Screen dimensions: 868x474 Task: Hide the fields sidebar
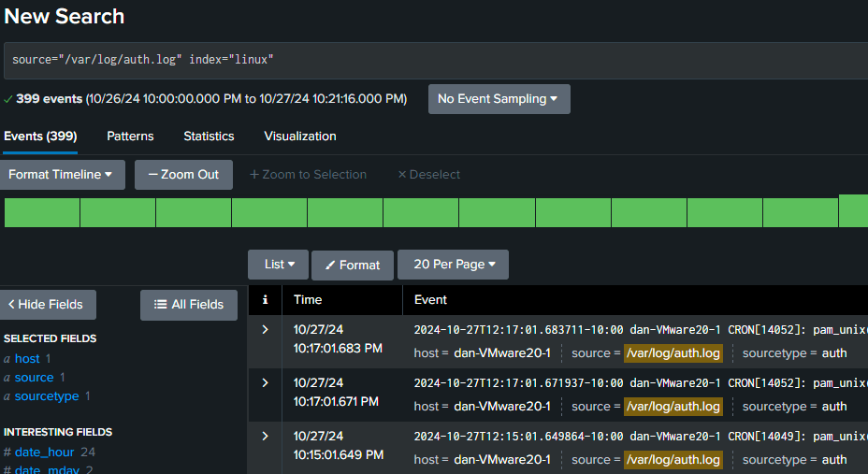(47, 304)
